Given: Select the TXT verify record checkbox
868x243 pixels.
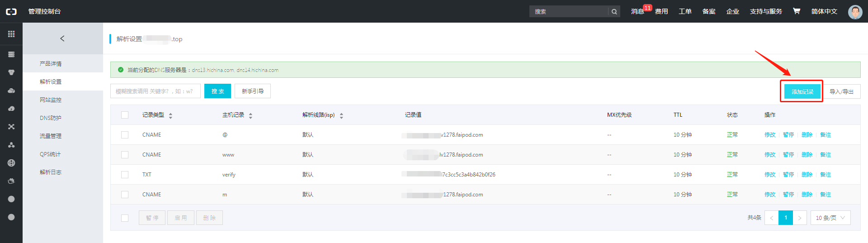Looking at the screenshot, I should [125, 175].
